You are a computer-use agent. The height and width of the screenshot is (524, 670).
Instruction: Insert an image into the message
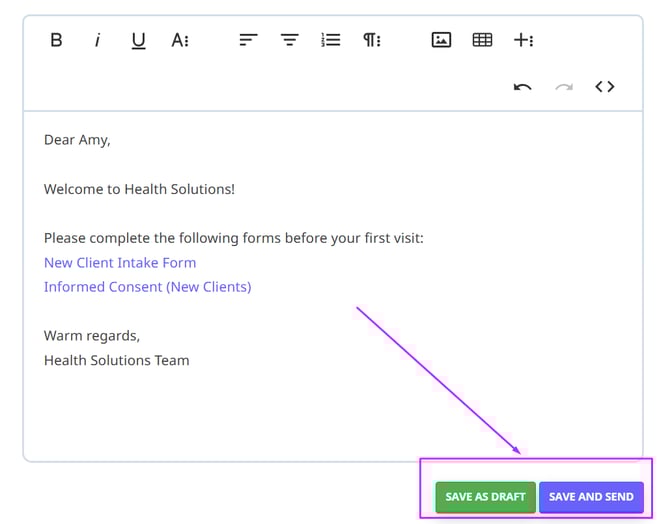(x=441, y=40)
